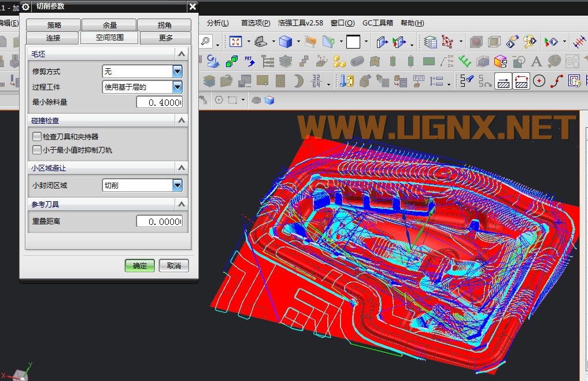Switch to the 更多 tab

[165, 38]
